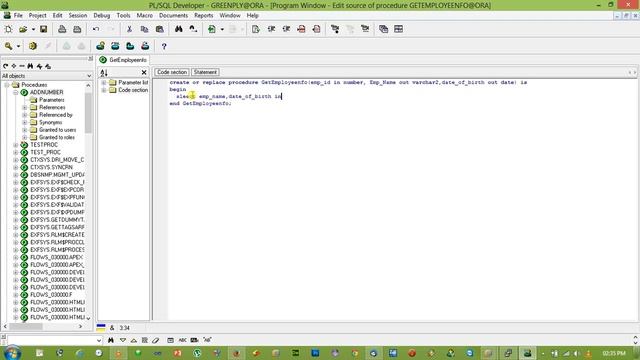Click the Comment selection red icon
Viewport: 640px width, 360px height.
(301, 29)
